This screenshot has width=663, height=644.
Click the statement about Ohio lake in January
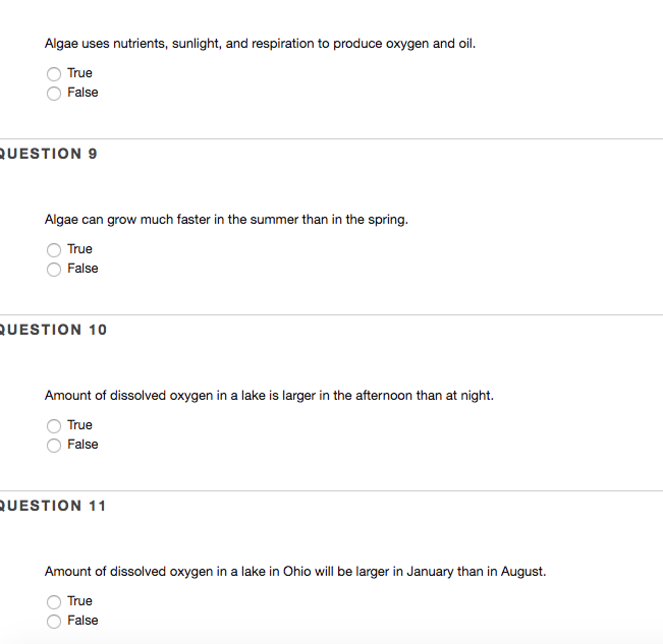(x=295, y=571)
